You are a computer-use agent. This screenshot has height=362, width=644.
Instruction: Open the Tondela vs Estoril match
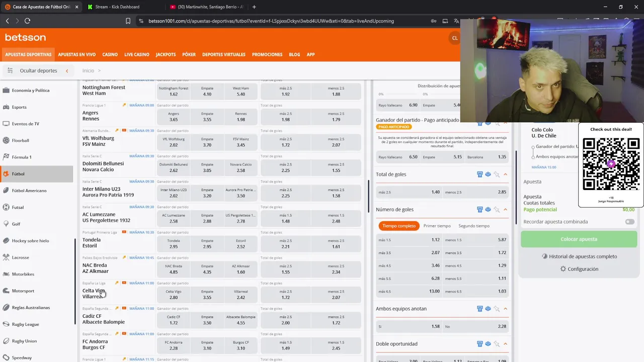tap(92, 243)
